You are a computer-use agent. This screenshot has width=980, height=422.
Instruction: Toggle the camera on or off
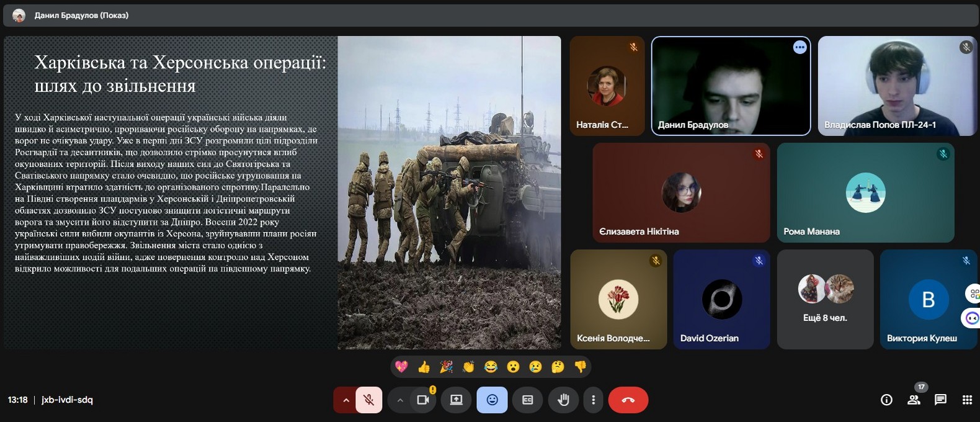point(423,400)
